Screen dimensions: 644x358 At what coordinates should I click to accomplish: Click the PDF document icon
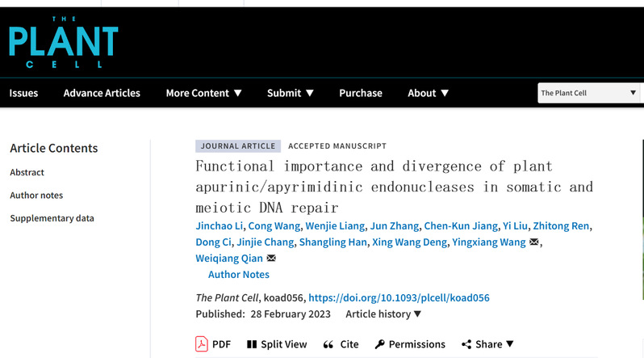point(202,344)
